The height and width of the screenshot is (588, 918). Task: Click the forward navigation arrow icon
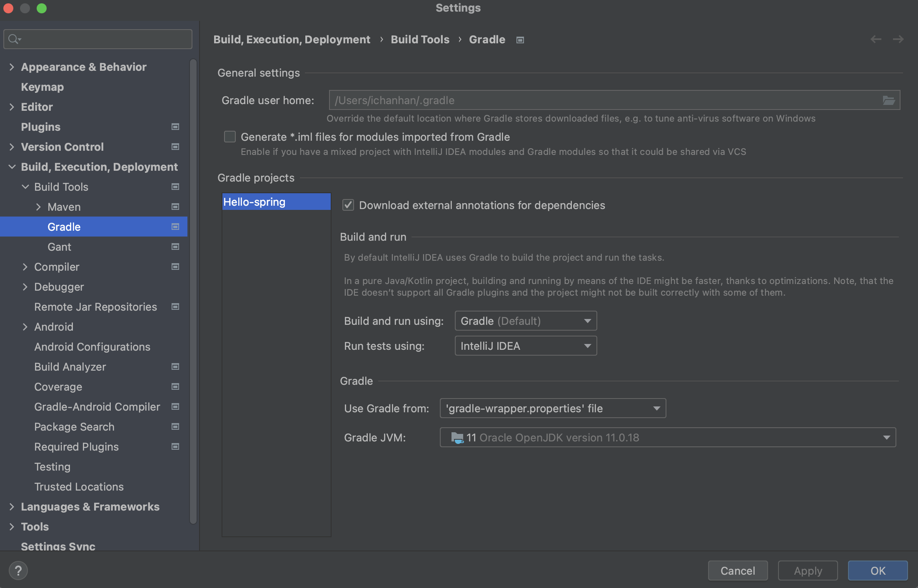tap(898, 39)
